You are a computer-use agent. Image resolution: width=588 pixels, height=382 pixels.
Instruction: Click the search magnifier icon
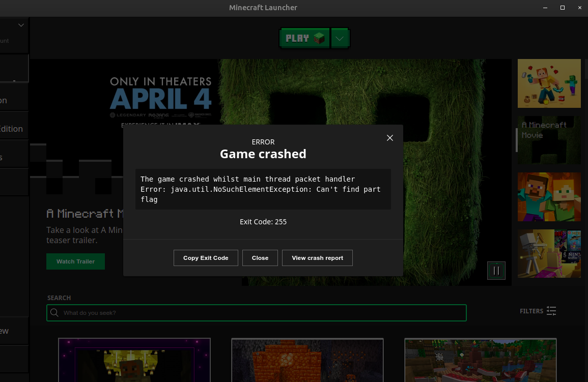(x=54, y=313)
